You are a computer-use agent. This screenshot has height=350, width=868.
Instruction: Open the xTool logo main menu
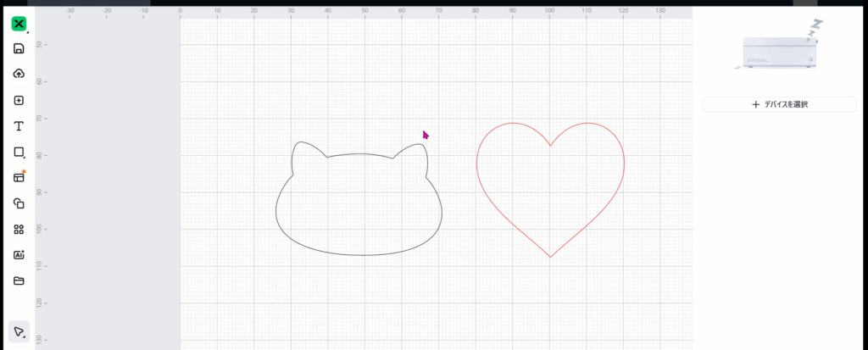pyautogui.click(x=19, y=24)
